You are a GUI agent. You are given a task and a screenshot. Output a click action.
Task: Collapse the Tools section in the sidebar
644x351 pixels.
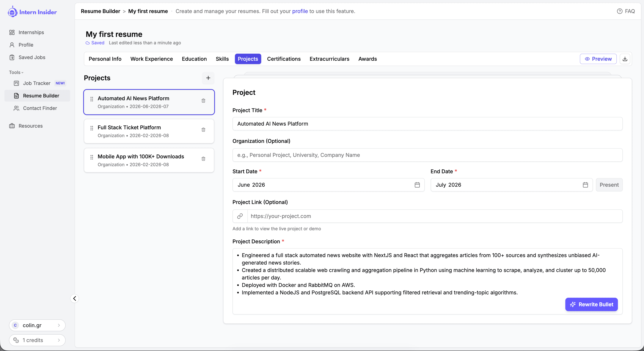point(16,72)
